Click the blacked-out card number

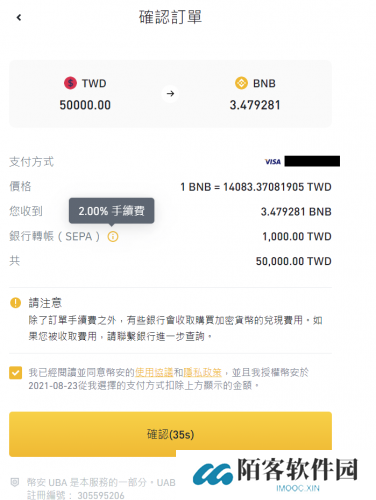point(312,161)
